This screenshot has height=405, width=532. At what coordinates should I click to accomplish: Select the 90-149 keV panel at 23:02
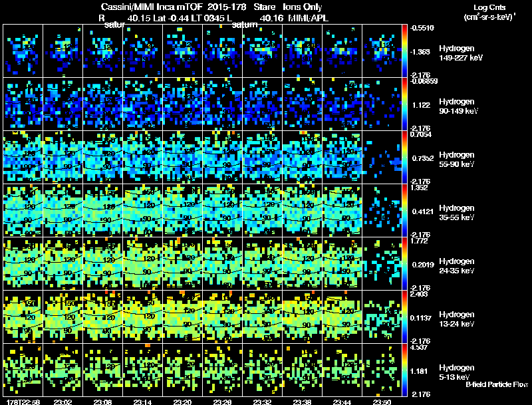(63, 104)
